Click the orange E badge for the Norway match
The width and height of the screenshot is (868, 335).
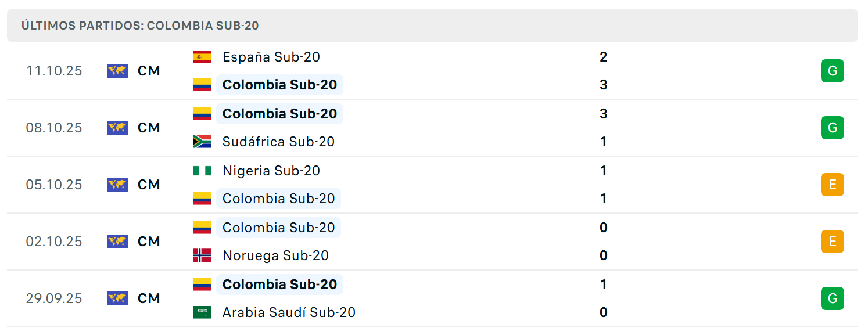832,242
